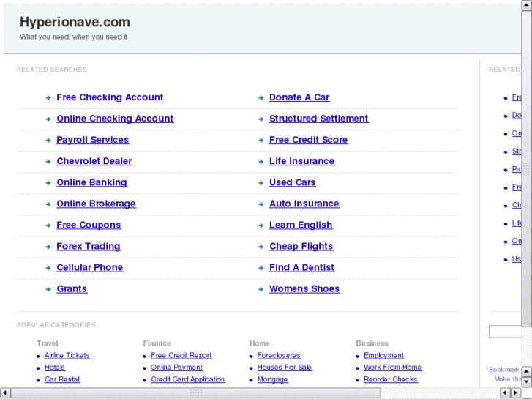532x399 pixels.
Task: Click the arrow icon beside Life Insurance
Action: coord(261,162)
